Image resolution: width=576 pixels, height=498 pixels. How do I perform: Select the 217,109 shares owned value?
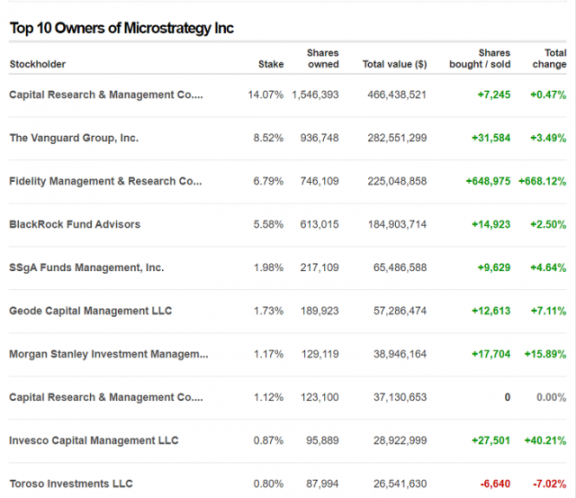coord(319,267)
